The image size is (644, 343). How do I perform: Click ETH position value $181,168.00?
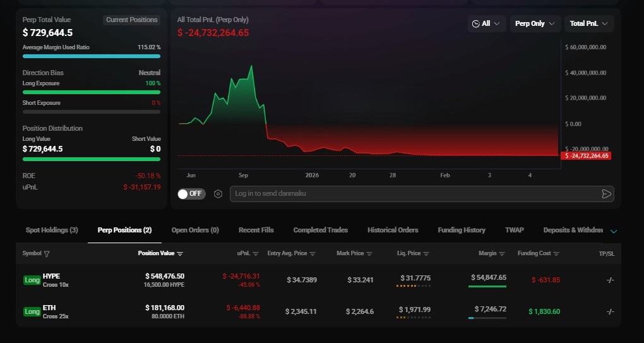(165, 308)
